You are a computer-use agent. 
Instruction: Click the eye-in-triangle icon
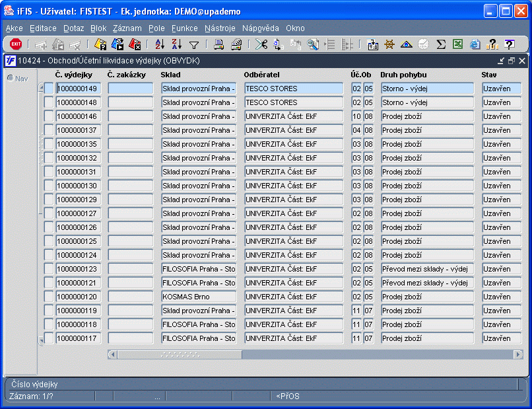(x=407, y=44)
